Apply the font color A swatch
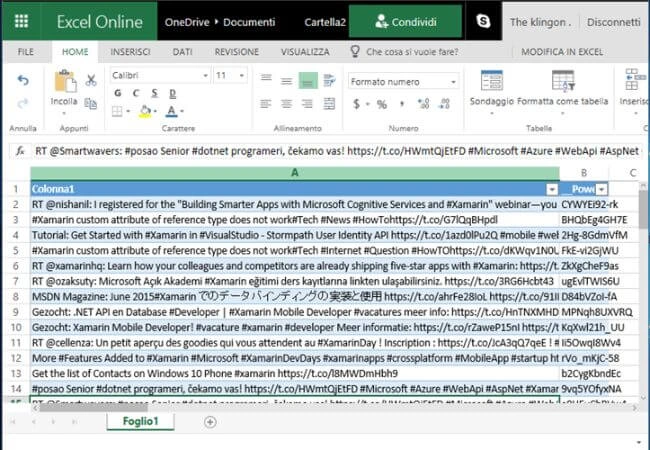This screenshot has width=650, height=450. point(171,111)
